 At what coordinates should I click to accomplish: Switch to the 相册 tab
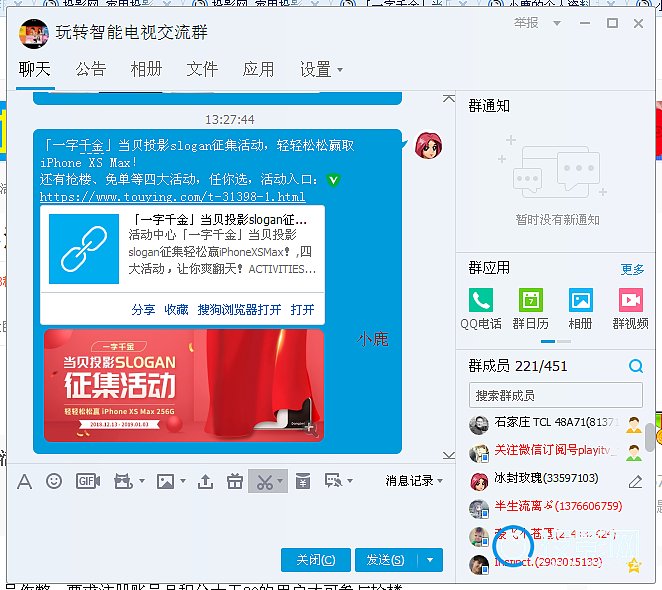tap(146, 69)
